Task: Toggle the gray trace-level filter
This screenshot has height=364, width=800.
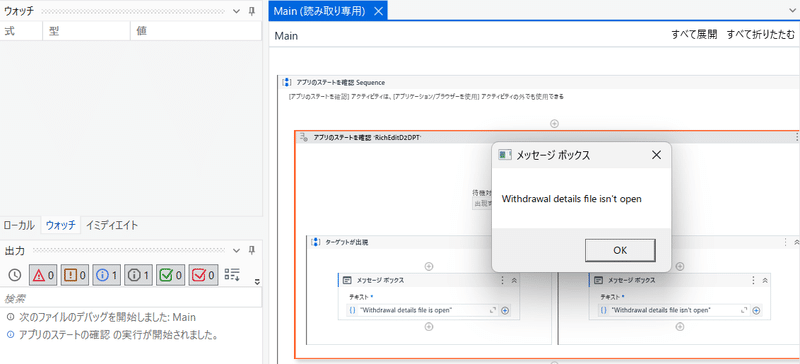Action: pos(138,275)
